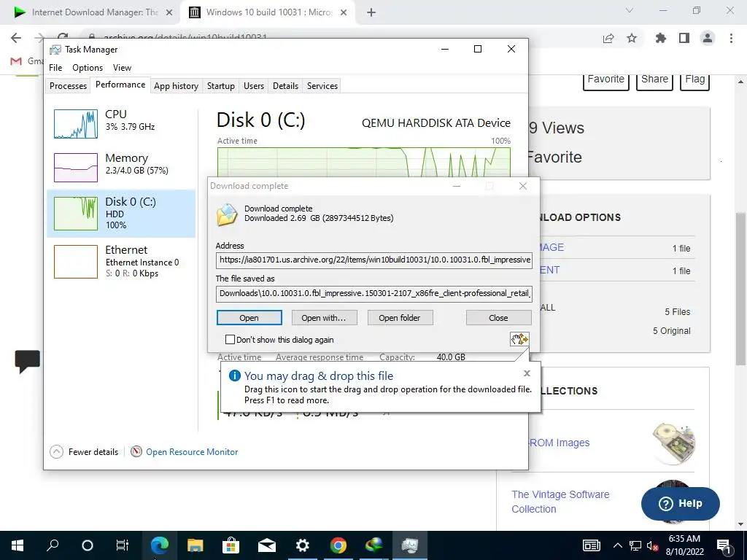
Task: Go to the Startup tab
Action: [x=220, y=86]
